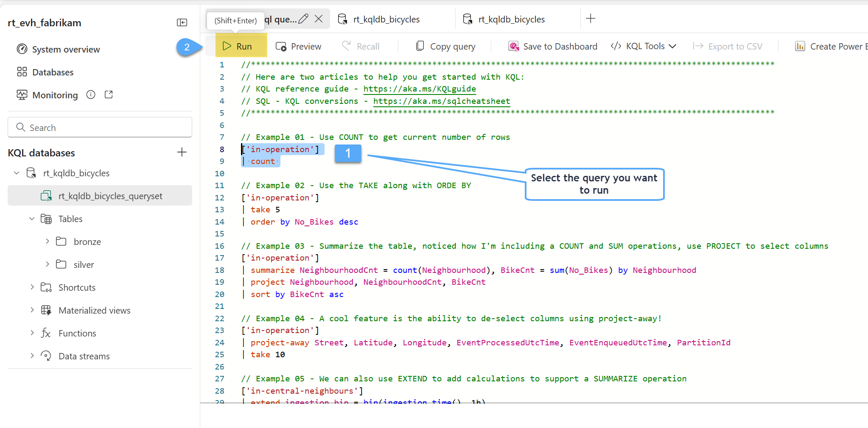Add a new KQL database plus icon
868x428 pixels.
coord(182,152)
